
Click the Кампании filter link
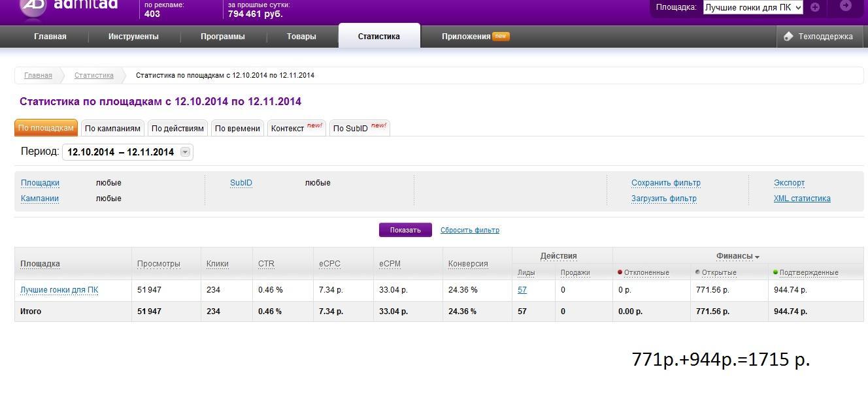tap(40, 199)
